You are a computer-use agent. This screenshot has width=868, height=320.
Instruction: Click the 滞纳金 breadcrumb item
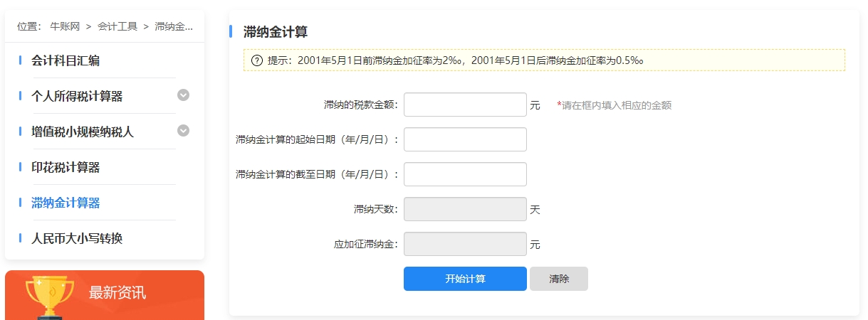point(174,26)
